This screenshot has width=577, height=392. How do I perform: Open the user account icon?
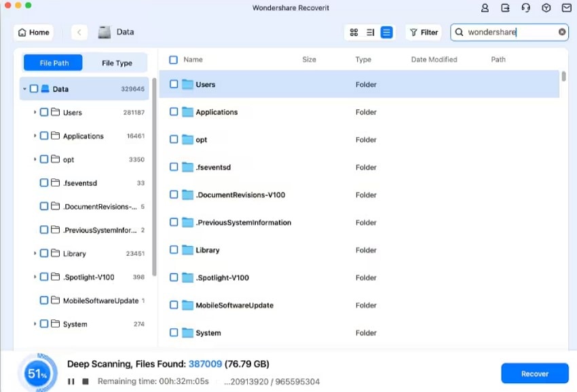[485, 7]
